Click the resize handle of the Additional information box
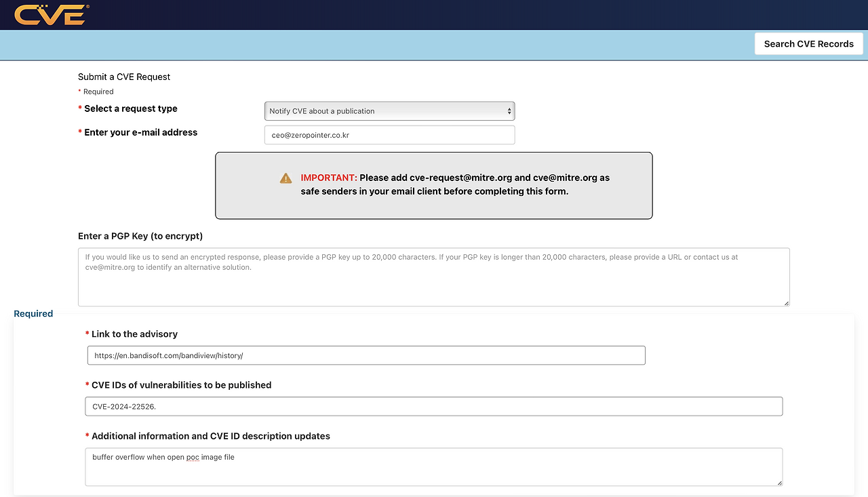 [779, 482]
